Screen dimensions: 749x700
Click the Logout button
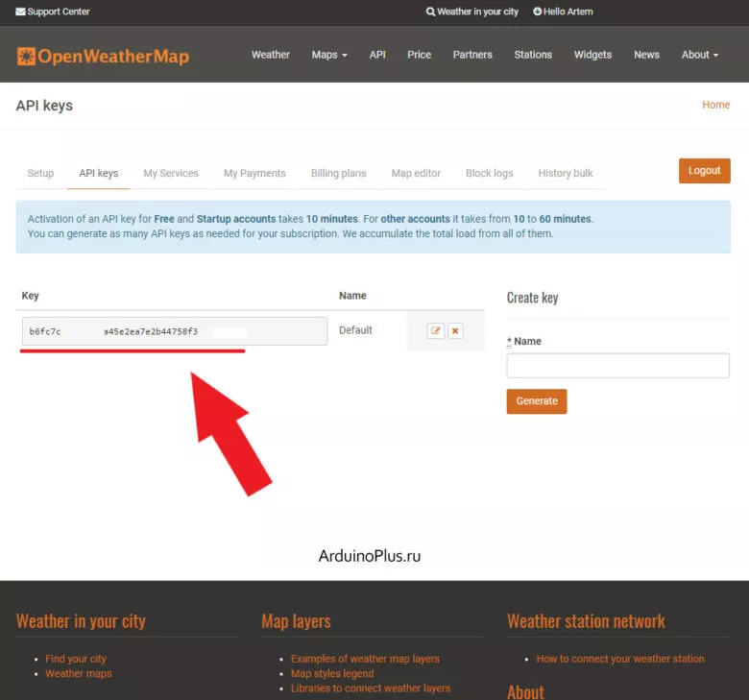[x=704, y=171]
